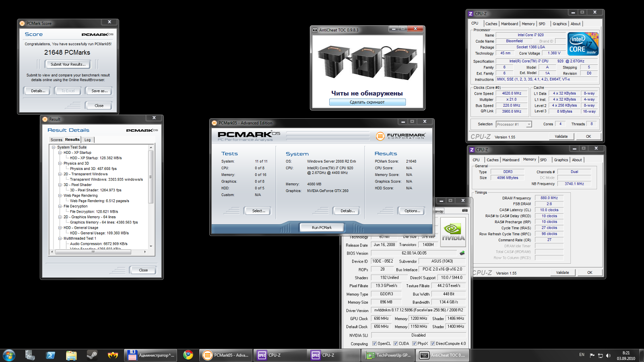This screenshot has width=644, height=362.
Task: Click Submit Your Results button
Action: point(68,64)
